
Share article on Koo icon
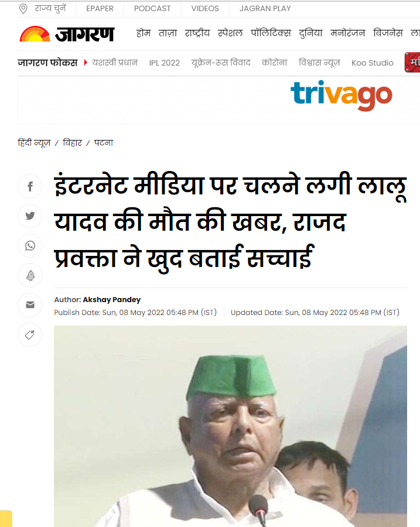[x=30, y=275]
